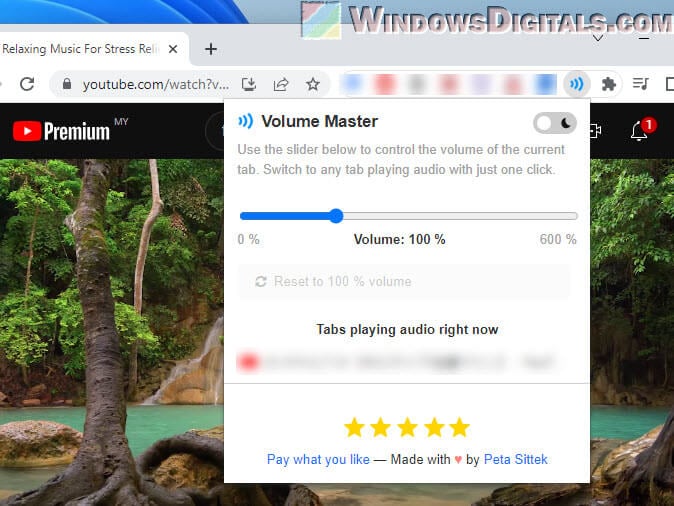674x506 pixels.
Task: Click the 0 % minimum label
Action: [x=248, y=239]
